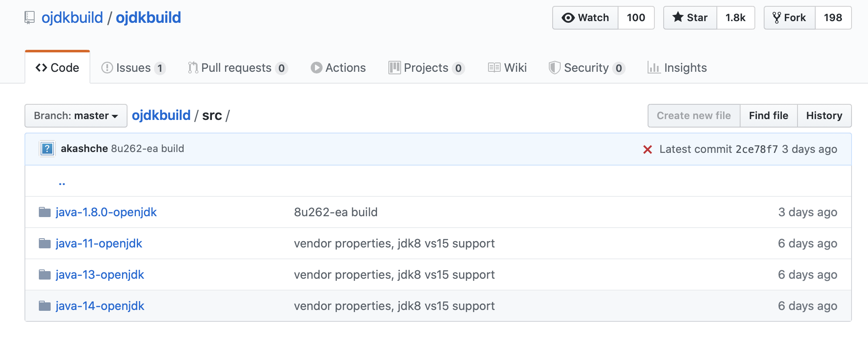Click the Find file button
Screen dimensions: 868x337
pyautogui.click(x=768, y=116)
